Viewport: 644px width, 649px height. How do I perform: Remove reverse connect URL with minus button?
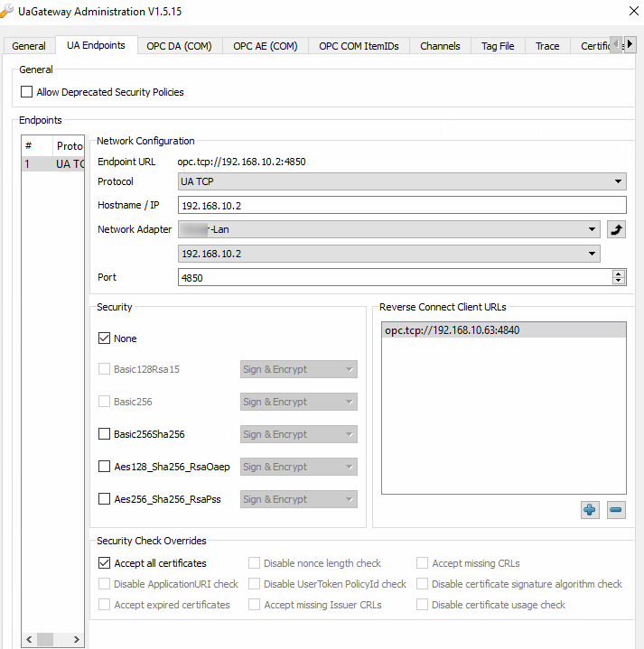[616, 509]
